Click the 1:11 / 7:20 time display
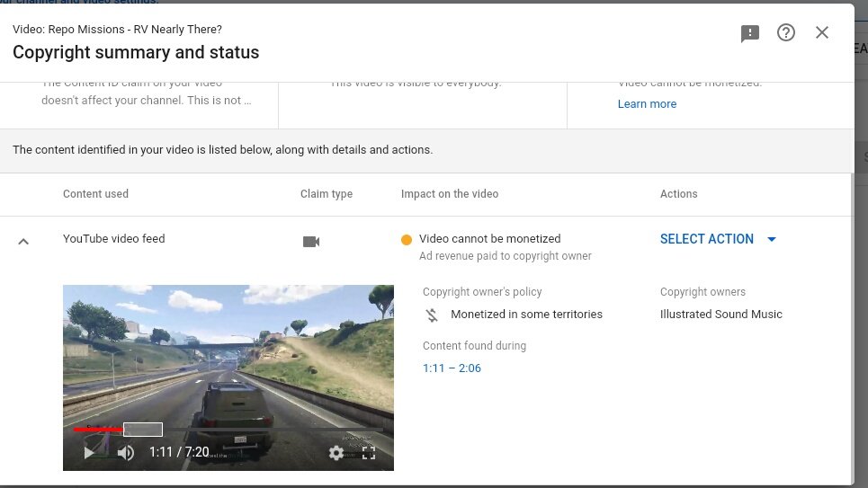 (x=179, y=452)
